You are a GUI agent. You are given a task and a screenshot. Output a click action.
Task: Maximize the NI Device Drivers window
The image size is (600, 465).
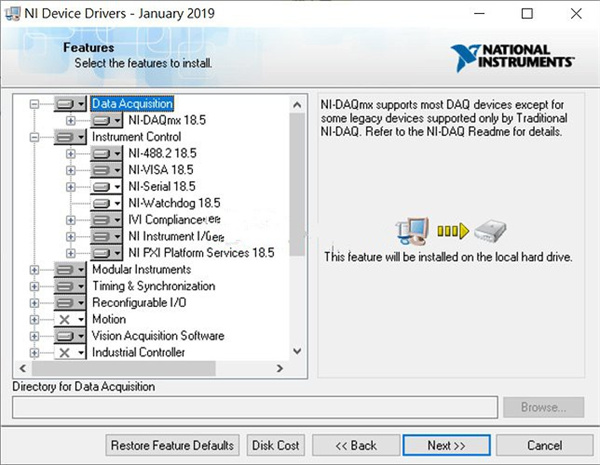pos(527,14)
